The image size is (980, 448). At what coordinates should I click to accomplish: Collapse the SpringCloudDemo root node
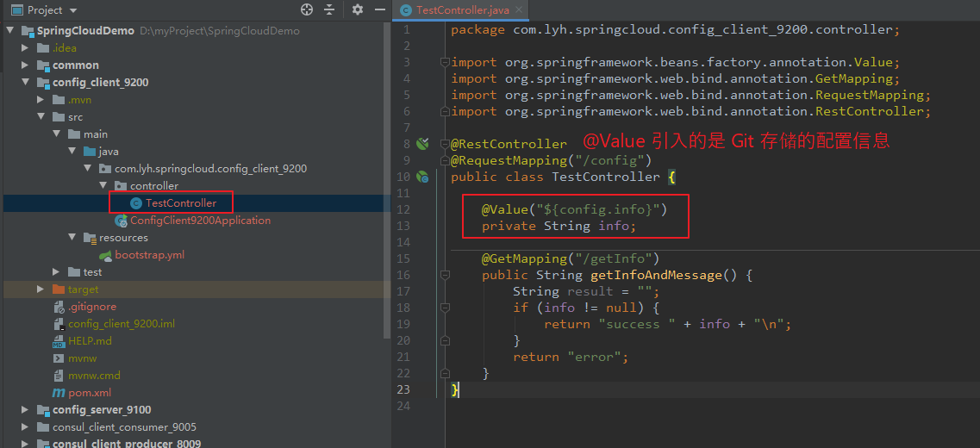coord(10,31)
